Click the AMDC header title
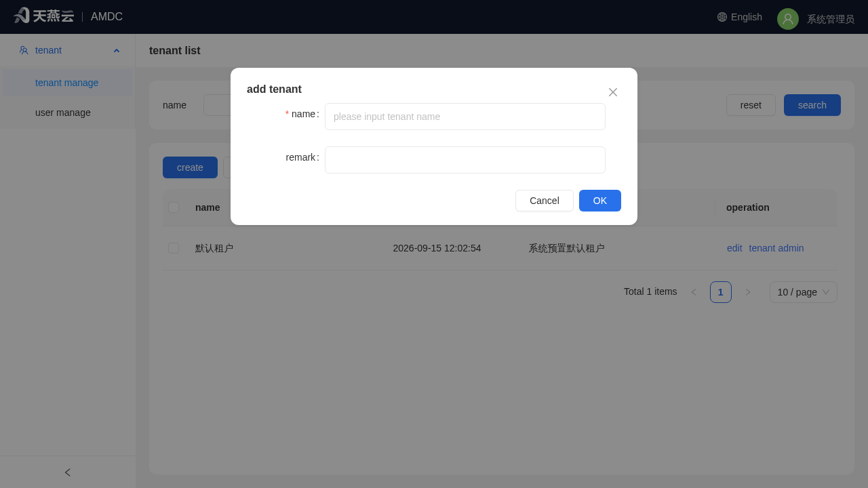 [106, 17]
